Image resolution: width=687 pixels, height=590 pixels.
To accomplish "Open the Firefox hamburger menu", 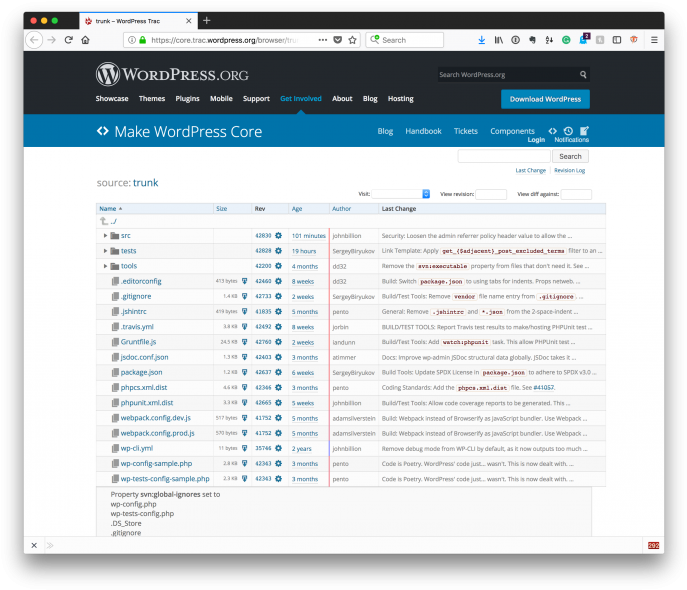I will 654,40.
